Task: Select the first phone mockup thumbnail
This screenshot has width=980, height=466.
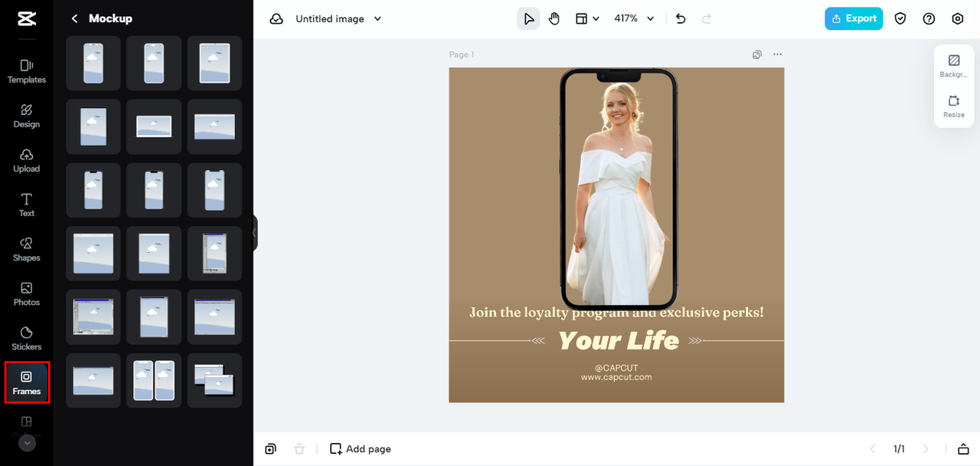Action: (93, 63)
